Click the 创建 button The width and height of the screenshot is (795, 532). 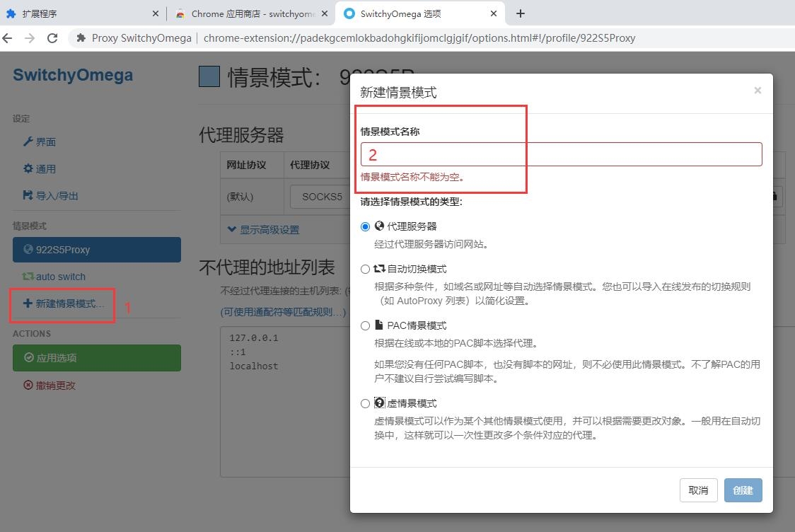(743, 490)
